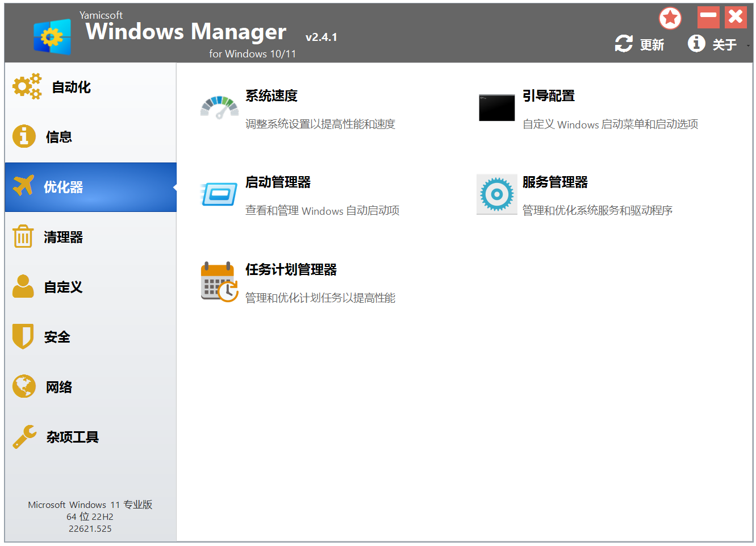Launch the 引导配置 tool title

(549, 95)
